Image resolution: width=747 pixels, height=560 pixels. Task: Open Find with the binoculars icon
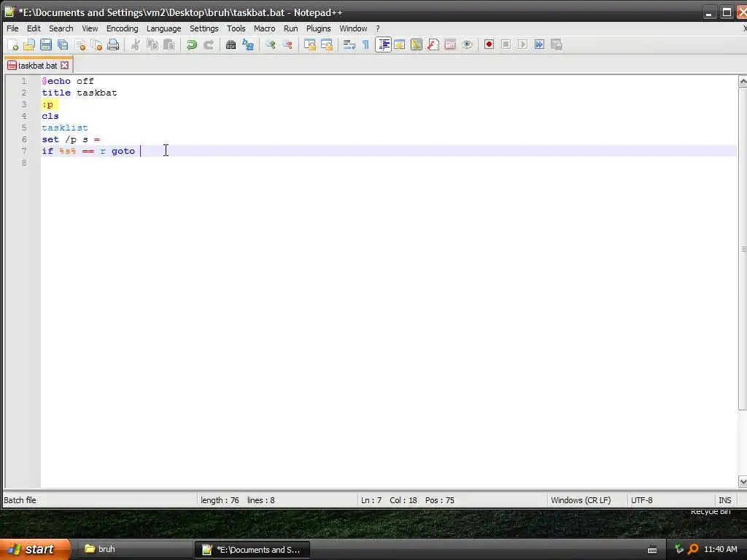click(231, 44)
